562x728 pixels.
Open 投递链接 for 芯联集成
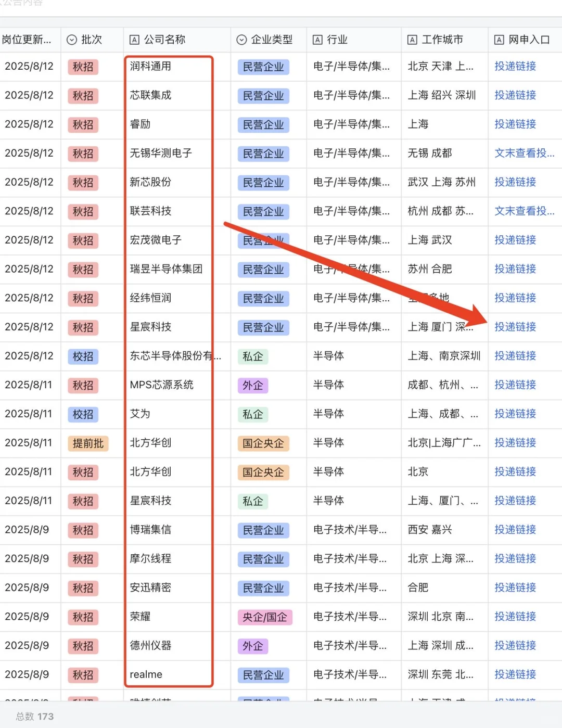point(515,95)
